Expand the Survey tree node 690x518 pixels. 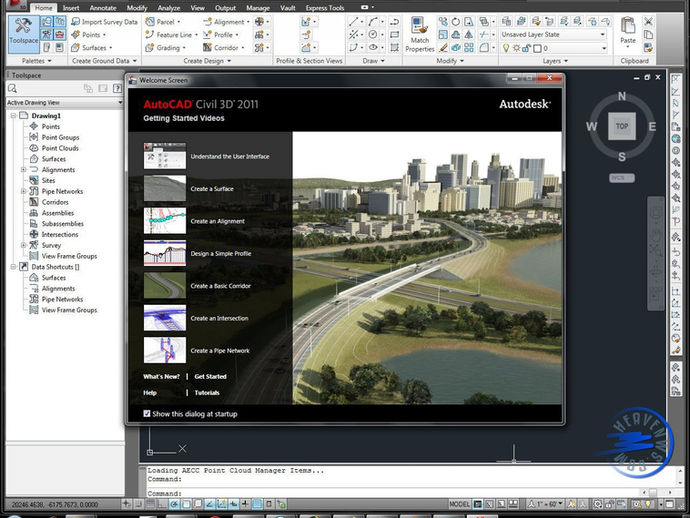tap(23, 245)
